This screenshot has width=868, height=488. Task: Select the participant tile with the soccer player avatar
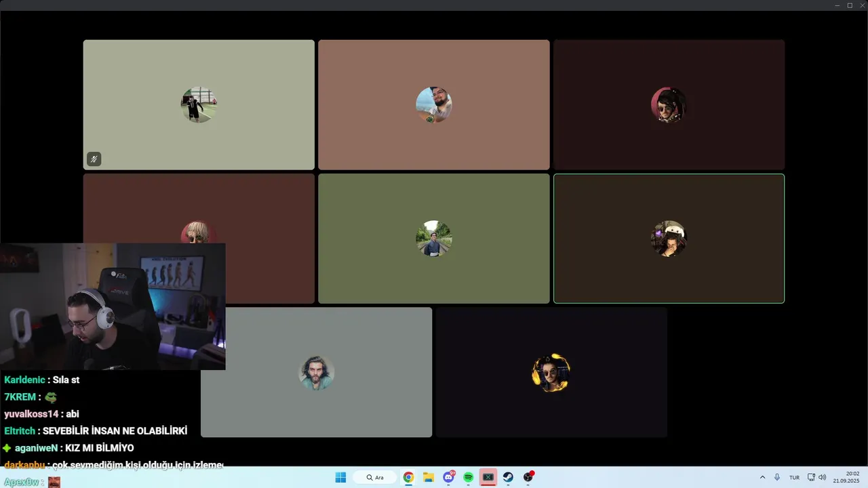click(199, 104)
